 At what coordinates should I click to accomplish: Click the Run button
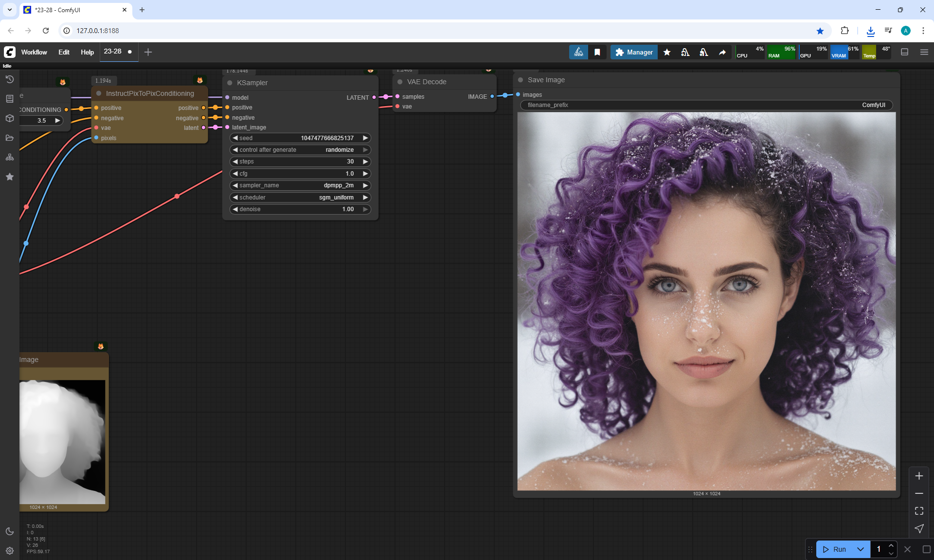(x=835, y=549)
